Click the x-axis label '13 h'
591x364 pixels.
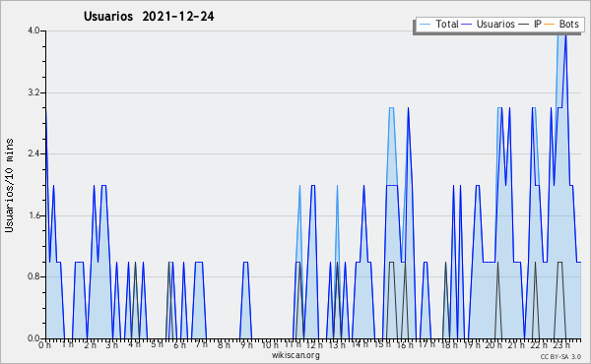pyautogui.click(x=337, y=345)
